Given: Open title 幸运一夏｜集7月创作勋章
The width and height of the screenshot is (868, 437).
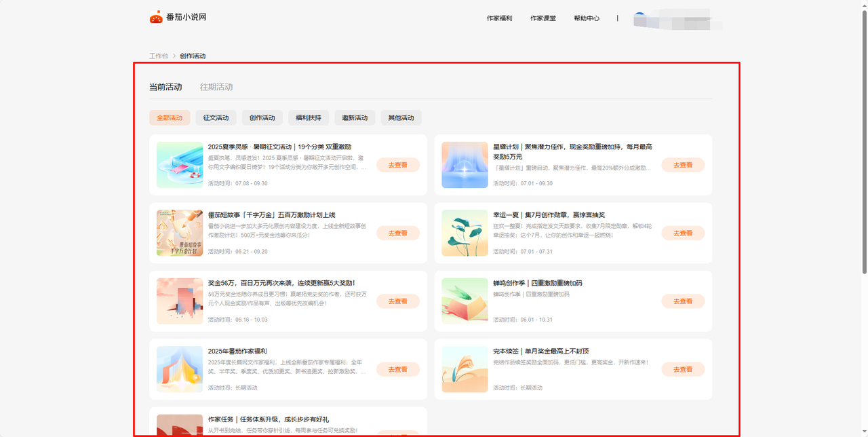Looking at the screenshot, I should [549, 215].
